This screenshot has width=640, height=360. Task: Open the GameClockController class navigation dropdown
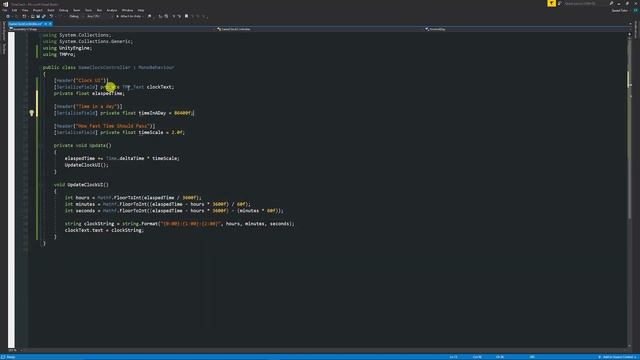tap(319, 29)
